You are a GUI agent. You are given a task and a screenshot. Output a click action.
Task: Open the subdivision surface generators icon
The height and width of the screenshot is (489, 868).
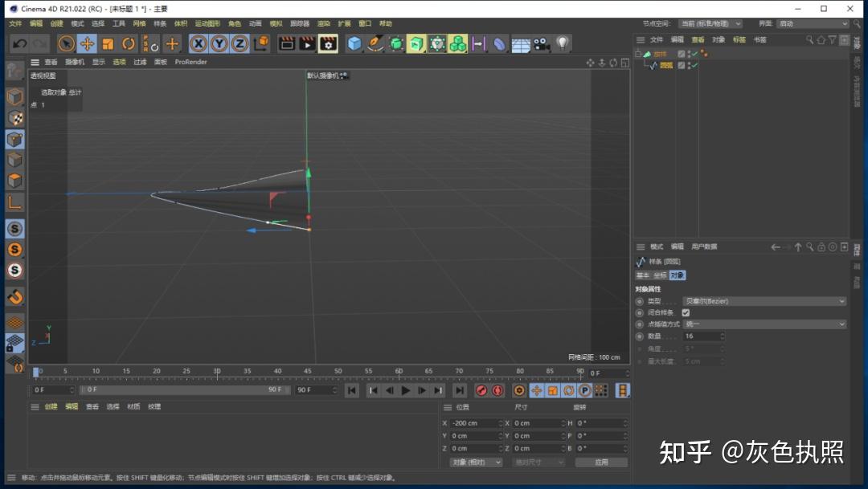click(395, 43)
